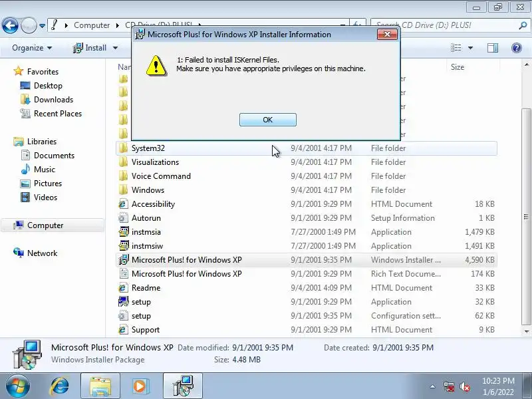This screenshot has width=532, height=399.
Task: Select the Windows folder icon
Action: pyautogui.click(x=124, y=190)
